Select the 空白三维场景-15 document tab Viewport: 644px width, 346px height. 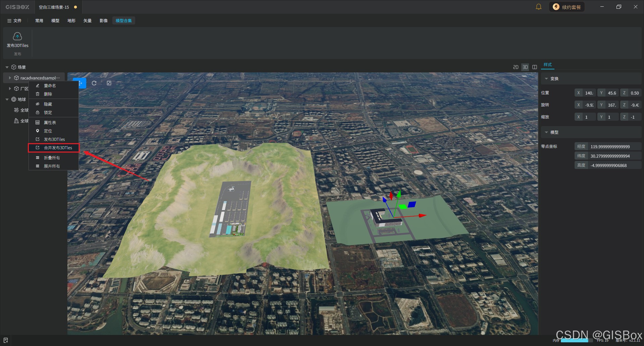pyautogui.click(x=58, y=7)
